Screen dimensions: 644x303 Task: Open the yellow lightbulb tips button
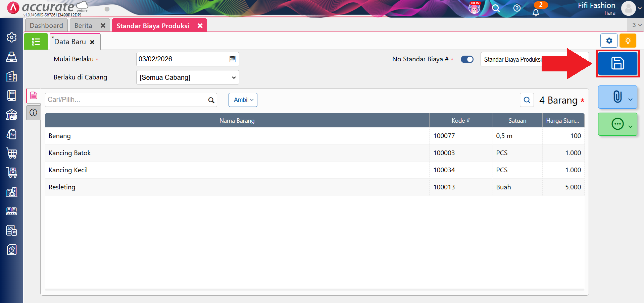(x=628, y=41)
